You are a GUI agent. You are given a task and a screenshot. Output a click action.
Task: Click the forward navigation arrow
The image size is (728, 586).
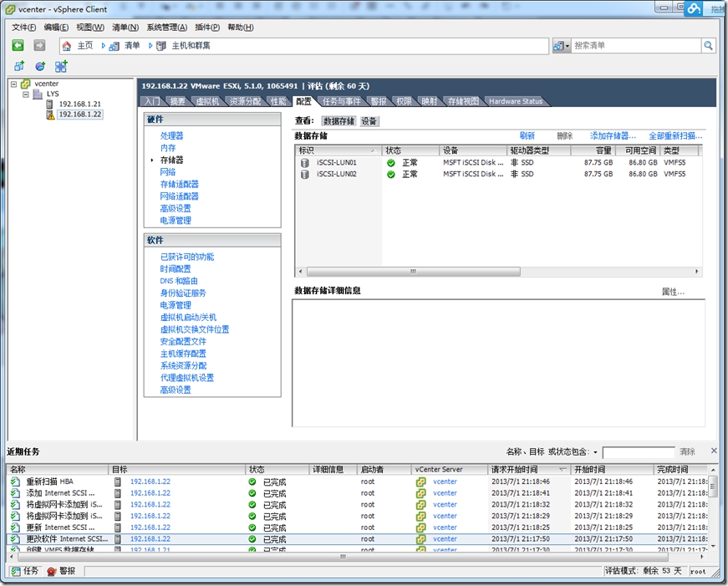click(x=39, y=45)
